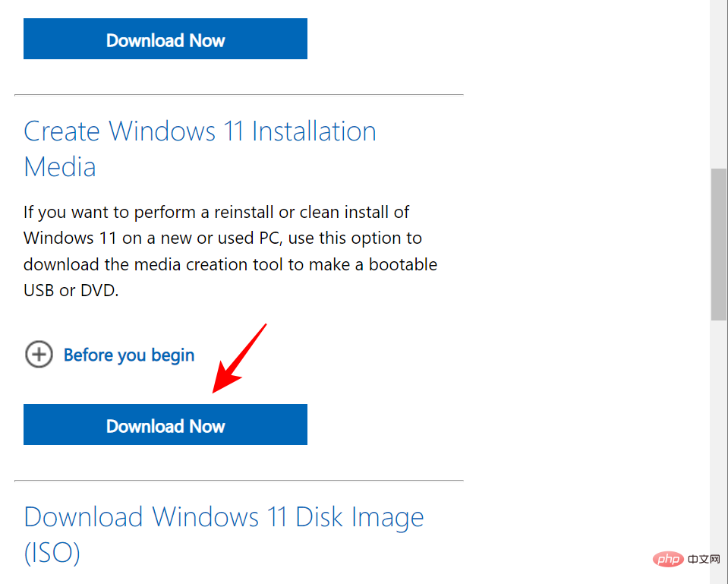Click the text line mentioning used PC

point(223,238)
